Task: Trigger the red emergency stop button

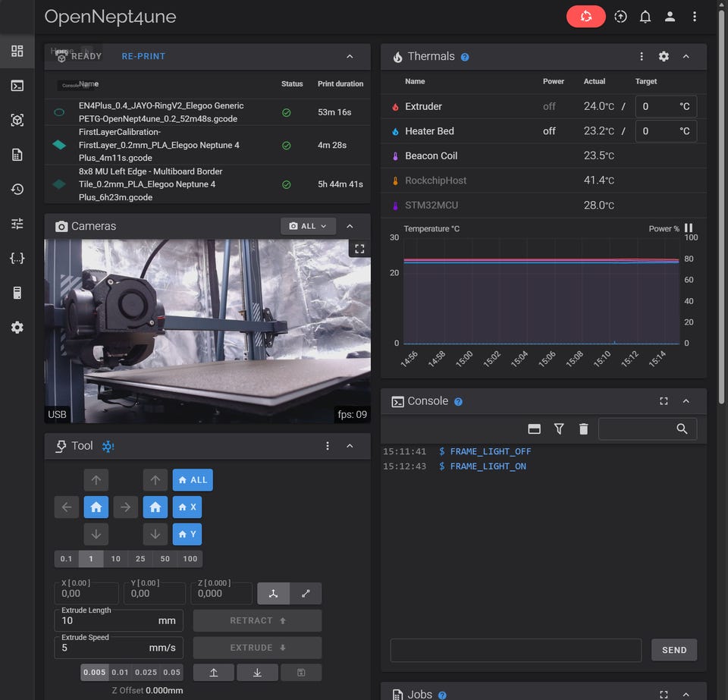Action: [585, 17]
